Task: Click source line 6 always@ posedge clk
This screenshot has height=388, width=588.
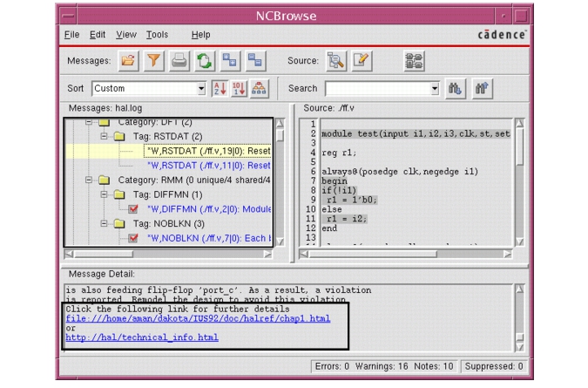Action: tap(400, 172)
